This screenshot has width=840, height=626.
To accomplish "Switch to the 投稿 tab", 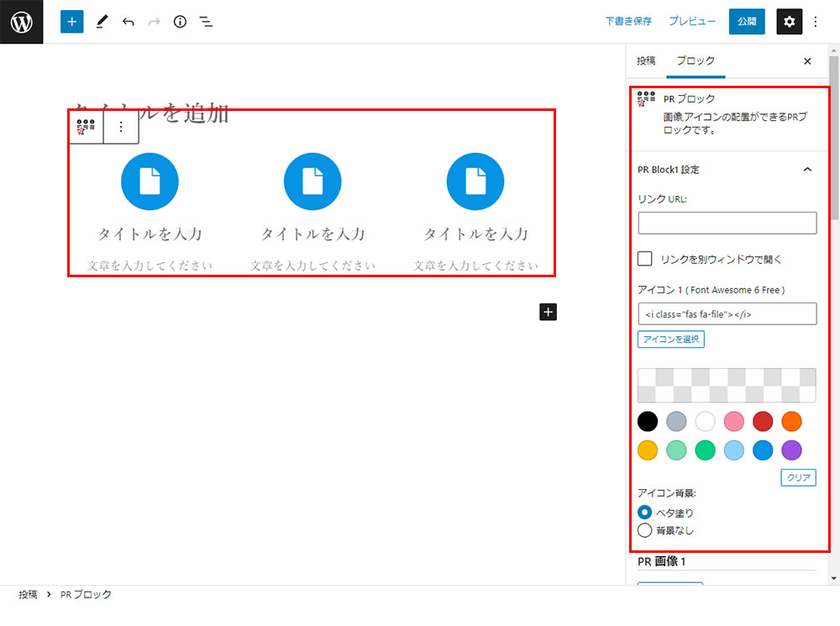I will pyautogui.click(x=646, y=61).
